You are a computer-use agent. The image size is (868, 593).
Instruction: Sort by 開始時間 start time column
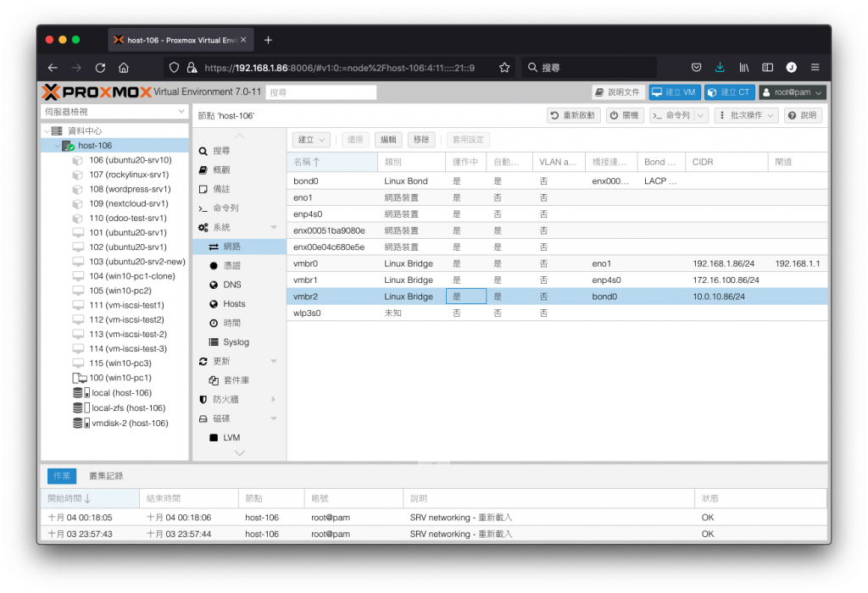(x=90, y=498)
